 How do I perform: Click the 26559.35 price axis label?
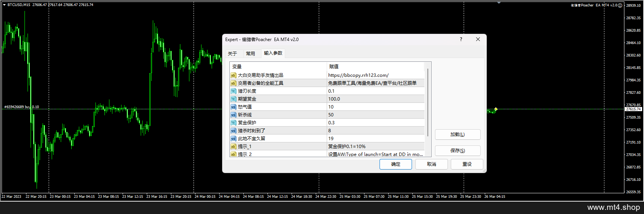click(633, 192)
